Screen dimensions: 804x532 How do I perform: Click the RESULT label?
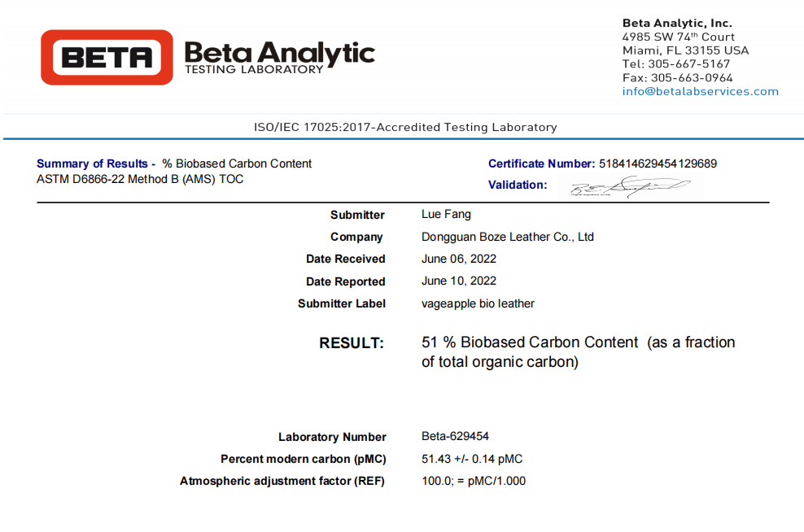coord(352,343)
